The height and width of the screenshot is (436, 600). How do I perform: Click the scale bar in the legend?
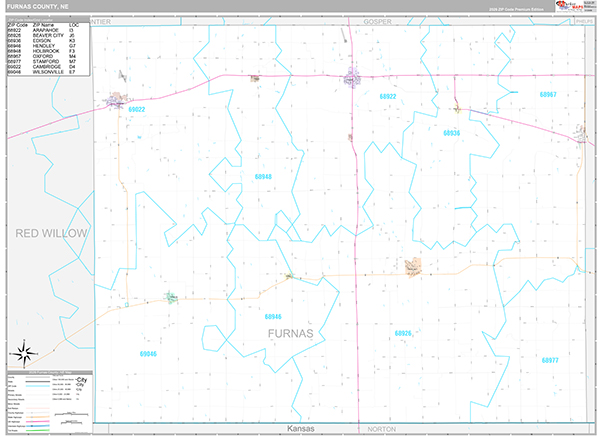click(x=70, y=413)
